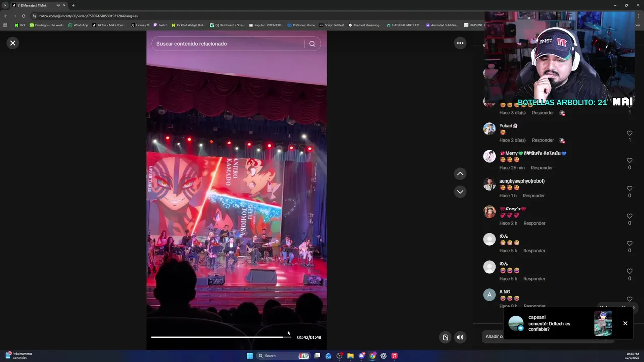Open OBS Studio from the taskbar
The width and height of the screenshot is (644, 362).
click(340, 356)
